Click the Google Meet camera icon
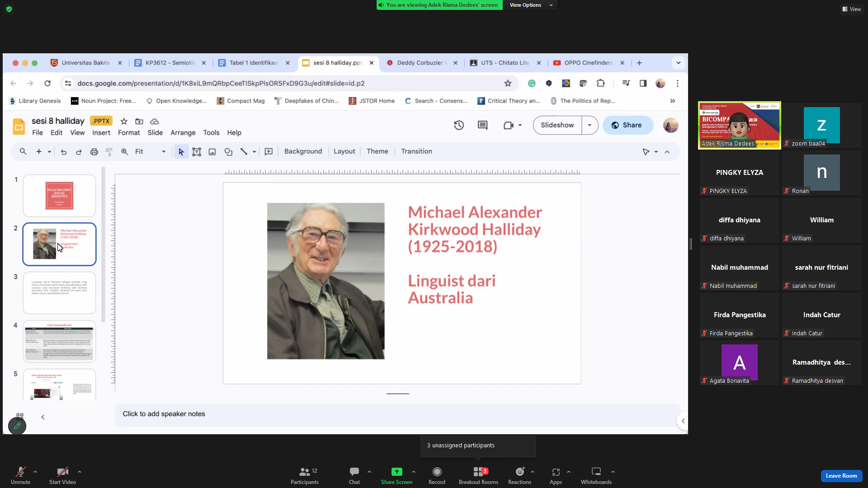868x488 pixels. (508, 125)
